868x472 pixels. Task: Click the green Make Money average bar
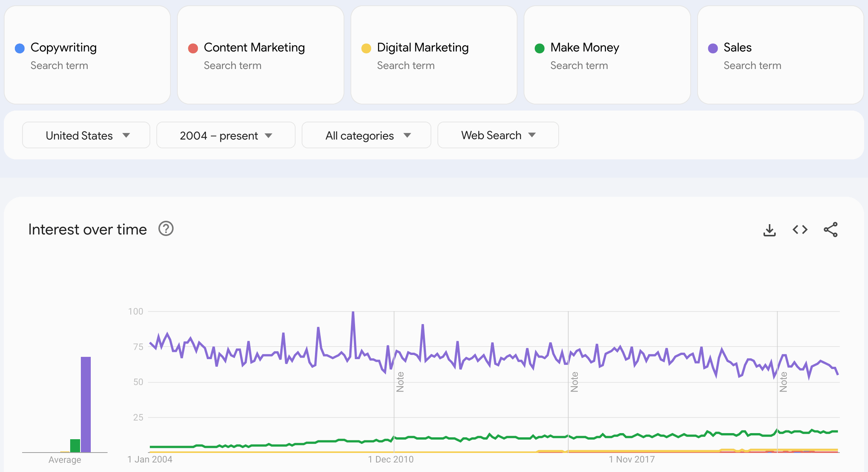point(75,445)
